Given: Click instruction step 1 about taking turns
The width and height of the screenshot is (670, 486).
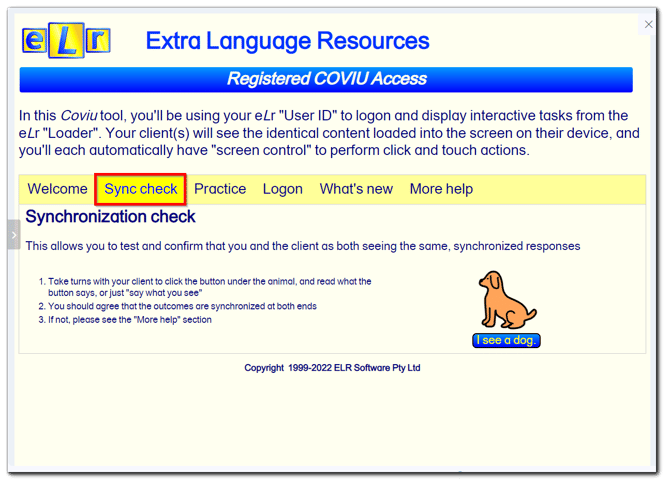Looking at the screenshot, I should coord(205,287).
